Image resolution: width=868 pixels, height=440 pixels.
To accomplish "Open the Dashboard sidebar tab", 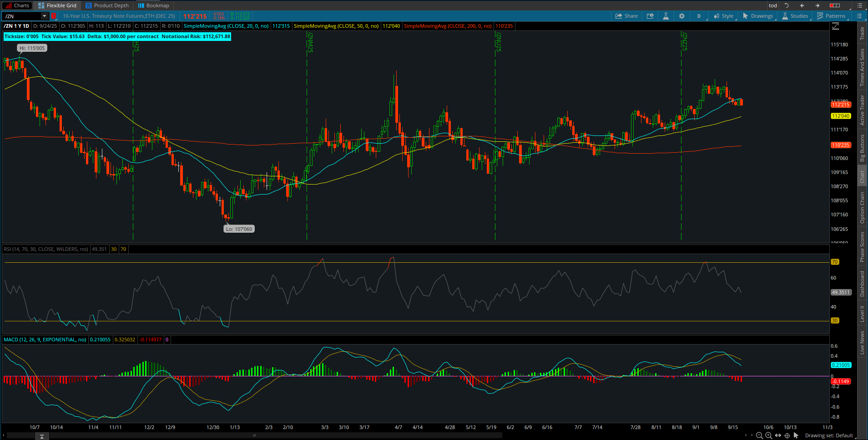I will (862, 284).
